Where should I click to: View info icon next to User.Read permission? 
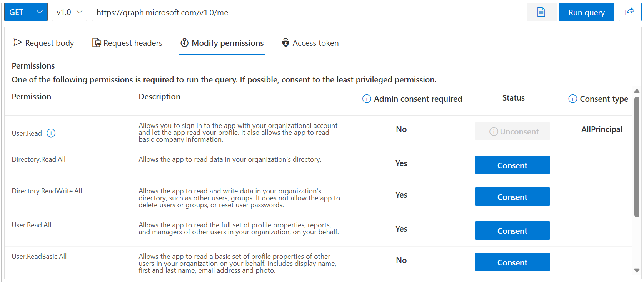[51, 133]
